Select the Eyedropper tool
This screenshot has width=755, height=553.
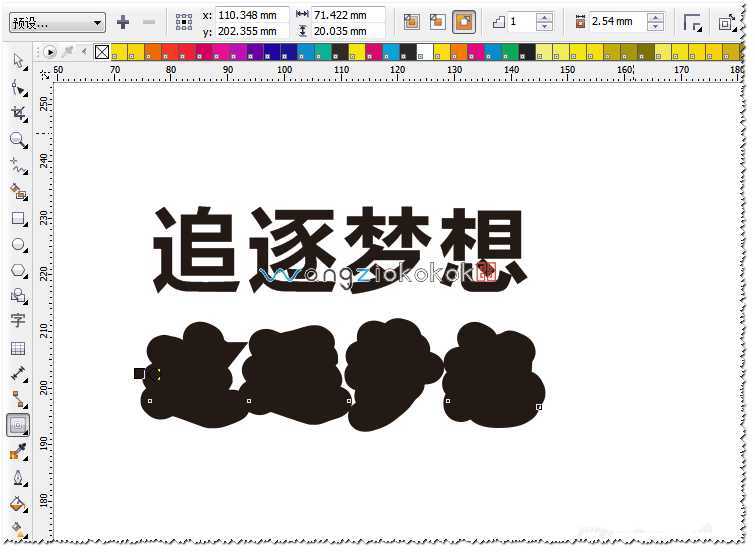point(18,452)
